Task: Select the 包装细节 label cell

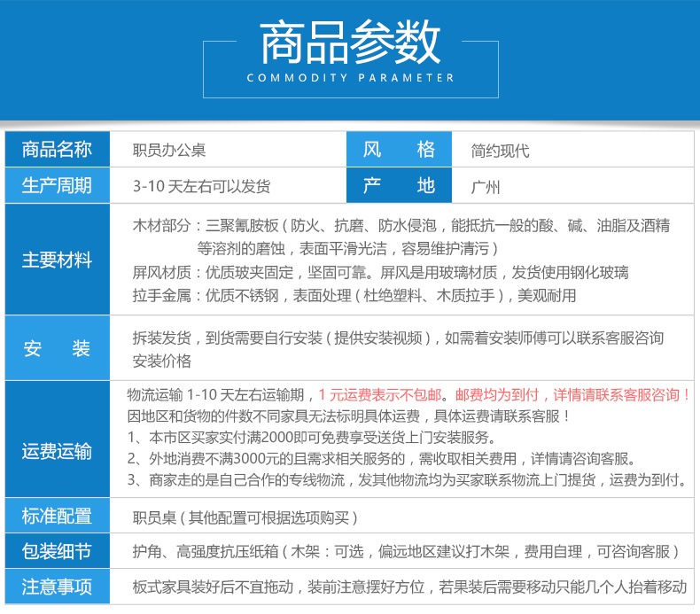Action: 57,551
